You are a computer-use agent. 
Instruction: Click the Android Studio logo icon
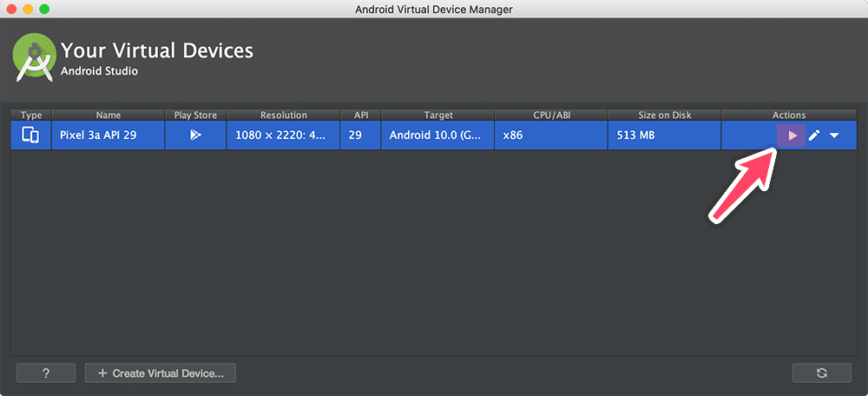[x=34, y=58]
